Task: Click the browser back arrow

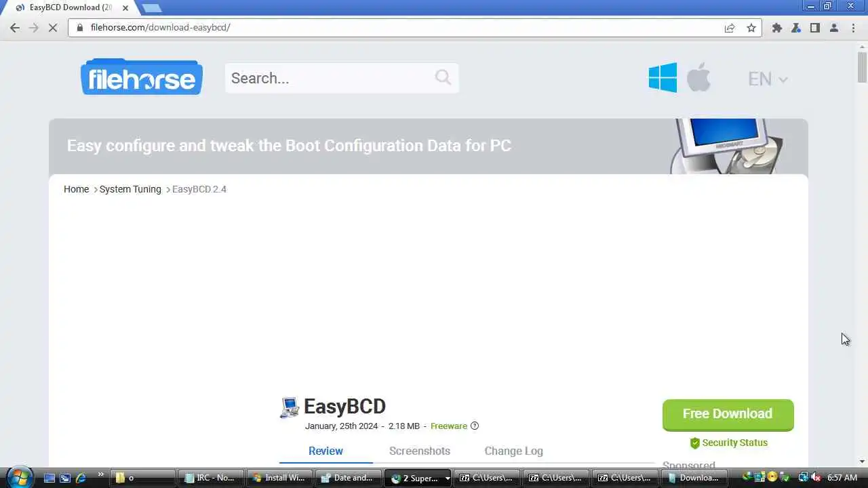Action: point(15,28)
